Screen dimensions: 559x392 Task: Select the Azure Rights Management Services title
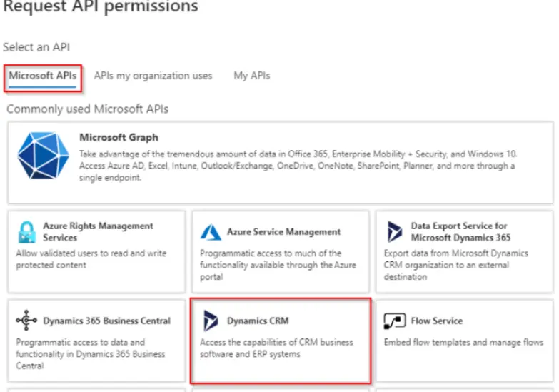tap(98, 231)
